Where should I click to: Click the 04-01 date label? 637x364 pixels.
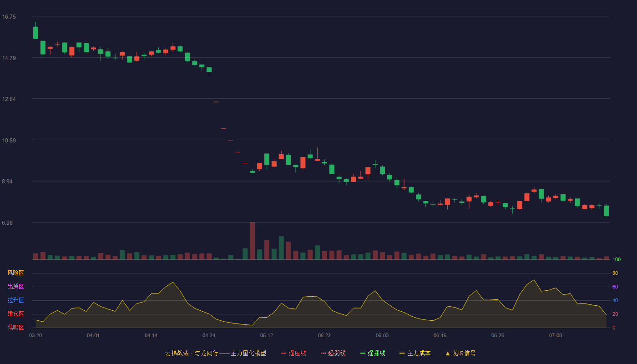click(93, 335)
